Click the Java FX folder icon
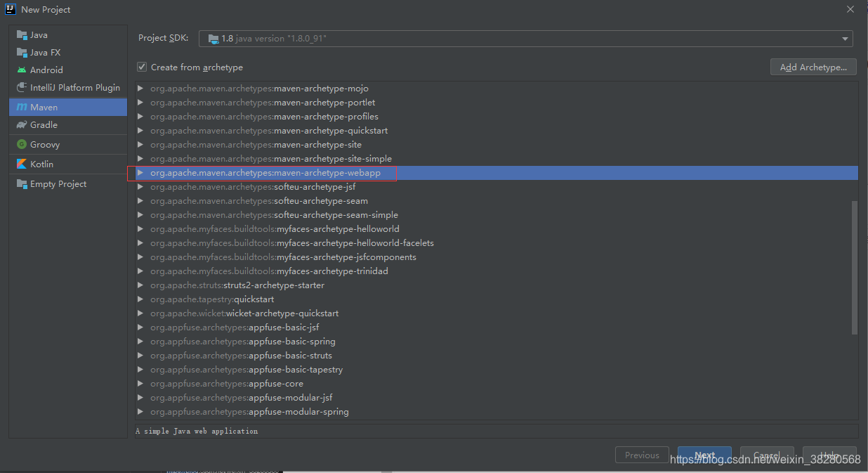Screen dimensions: 868x473 [22, 52]
